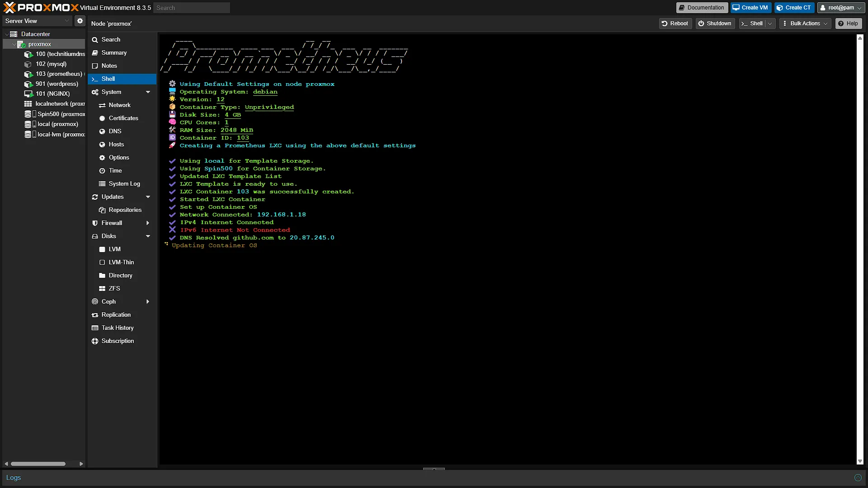
Task: Click the Reboot button
Action: 675,23
